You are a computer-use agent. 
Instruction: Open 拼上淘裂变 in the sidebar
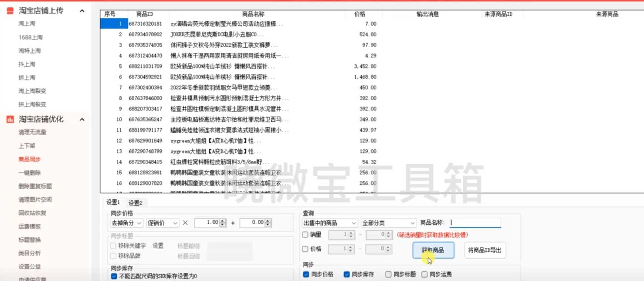tap(32, 104)
